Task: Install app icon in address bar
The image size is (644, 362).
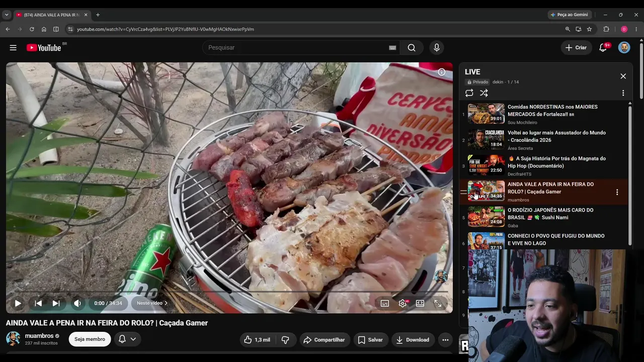Action: pyautogui.click(x=578, y=29)
